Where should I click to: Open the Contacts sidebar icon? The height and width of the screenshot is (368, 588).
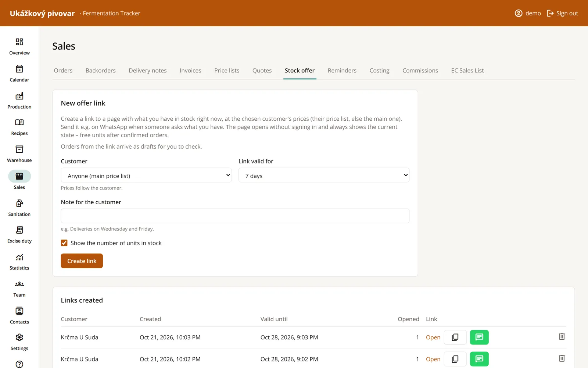click(x=19, y=311)
